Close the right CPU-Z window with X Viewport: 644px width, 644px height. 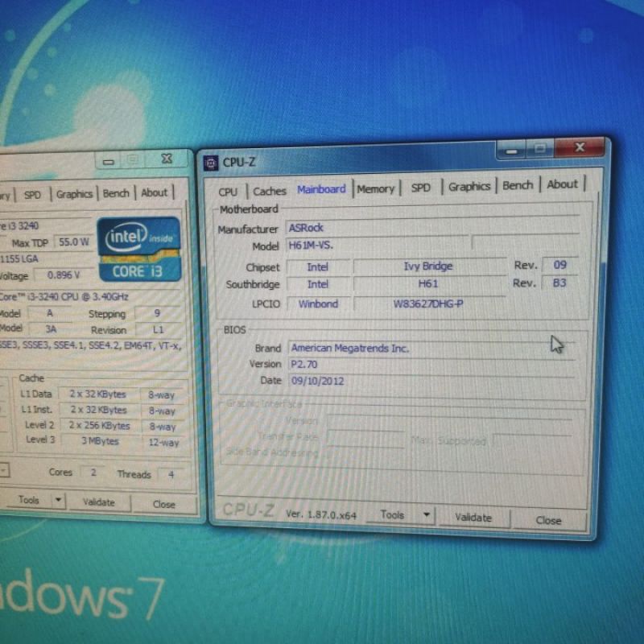pyautogui.click(x=579, y=147)
